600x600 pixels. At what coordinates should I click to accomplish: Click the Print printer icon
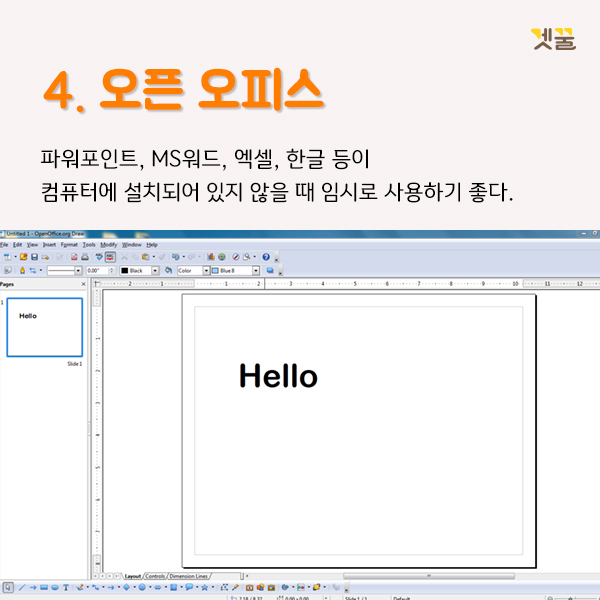85,257
